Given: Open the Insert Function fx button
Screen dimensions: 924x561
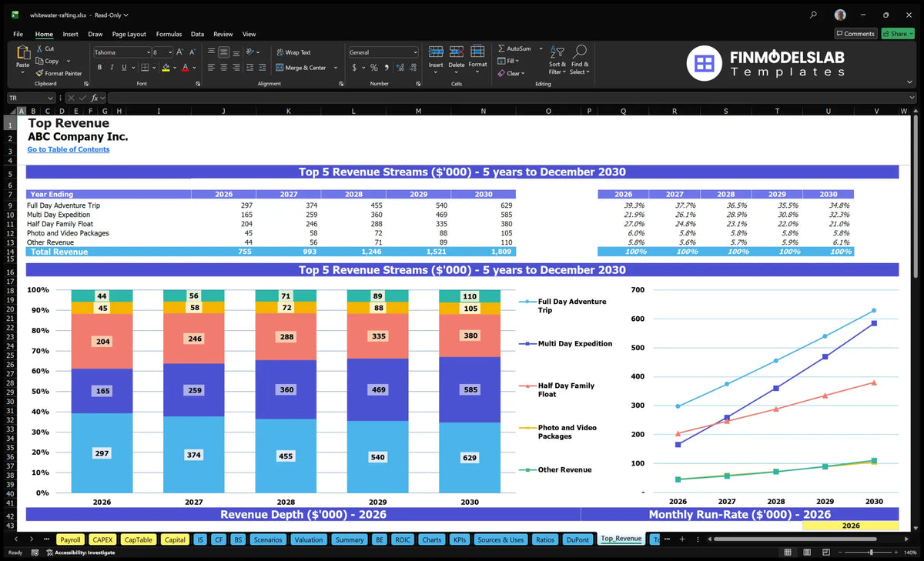Looking at the screenshot, I should [x=95, y=98].
